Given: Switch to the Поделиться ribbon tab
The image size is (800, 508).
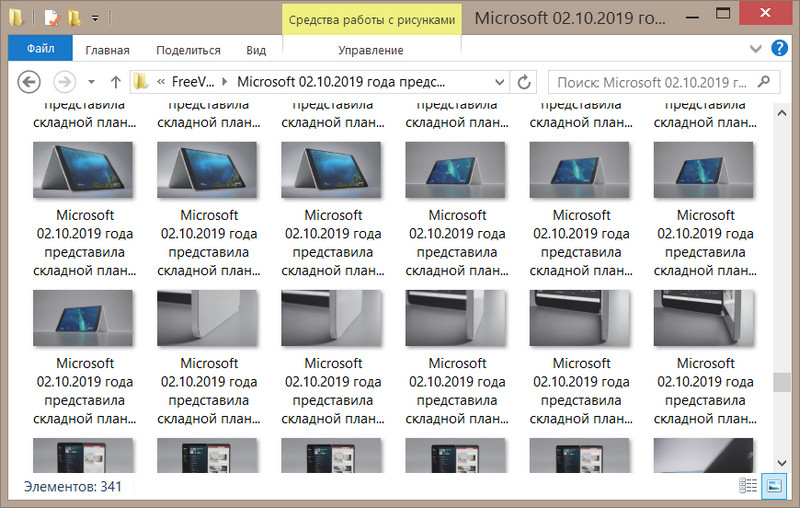Looking at the screenshot, I should point(188,50).
